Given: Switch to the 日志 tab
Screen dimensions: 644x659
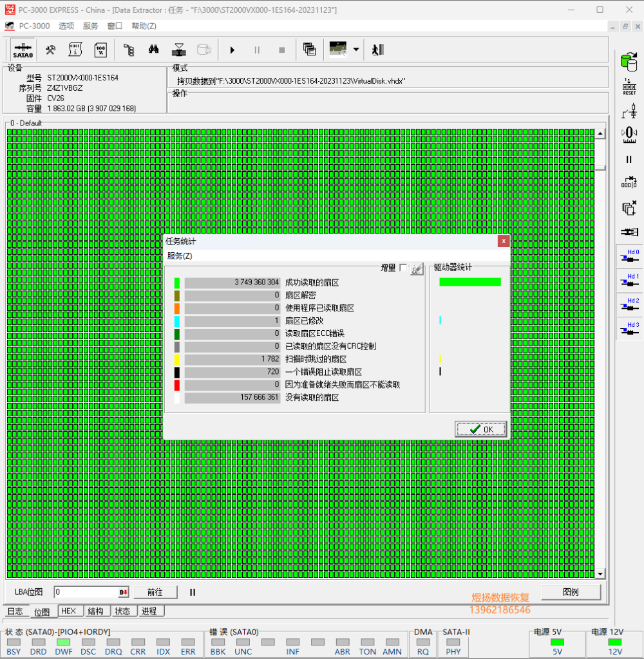Looking at the screenshot, I should (x=15, y=611).
